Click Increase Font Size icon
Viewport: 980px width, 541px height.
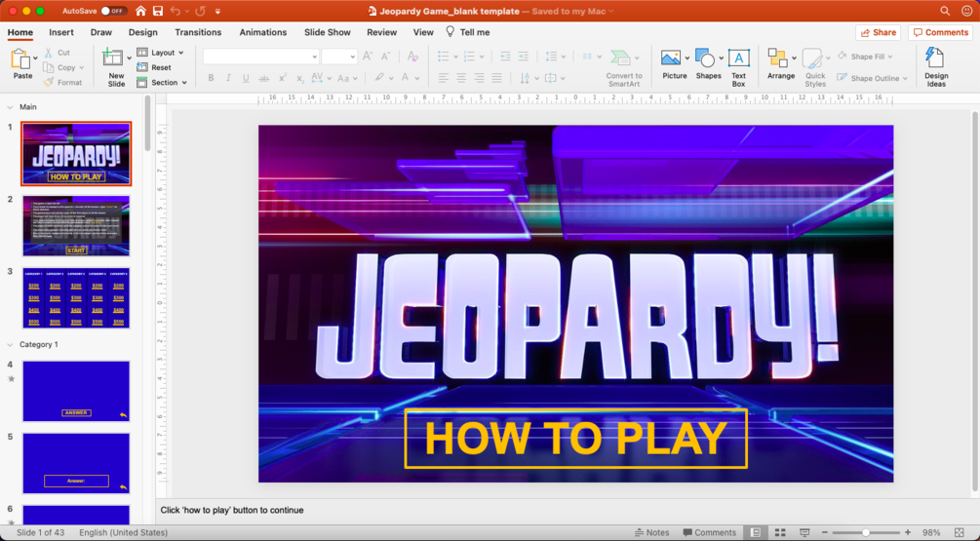[368, 57]
